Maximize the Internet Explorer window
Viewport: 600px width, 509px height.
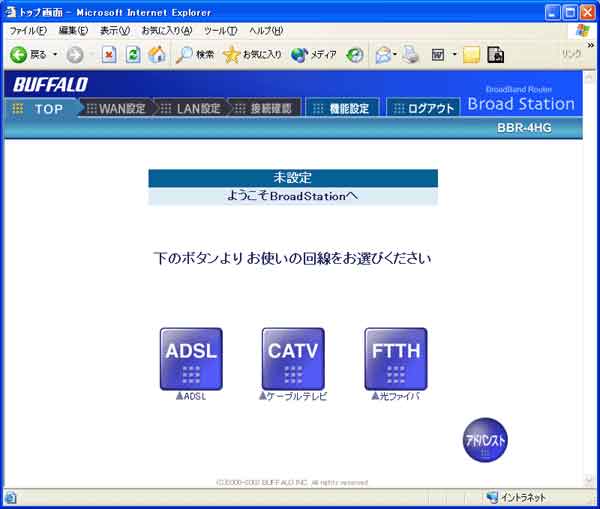click(x=570, y=13)
